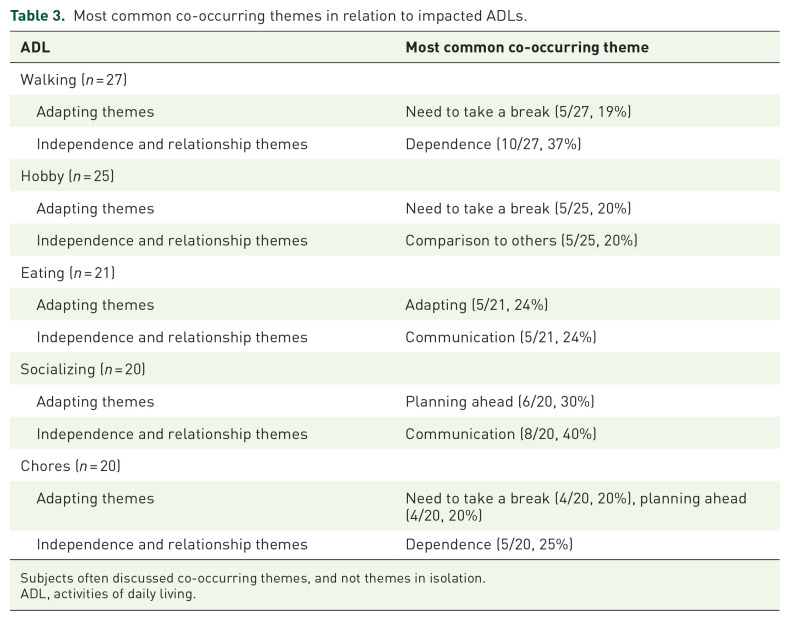This screenshot has width=790, height=621.
Task: Click the Communication (8/20, 40%) cell
Action: 501,434
